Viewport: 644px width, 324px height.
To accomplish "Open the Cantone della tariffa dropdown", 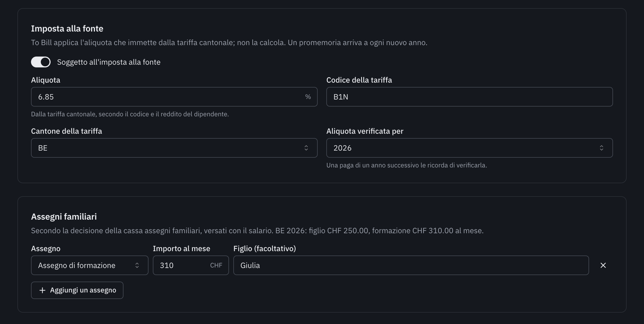I will pyautogui.click(x=174, y=148).
